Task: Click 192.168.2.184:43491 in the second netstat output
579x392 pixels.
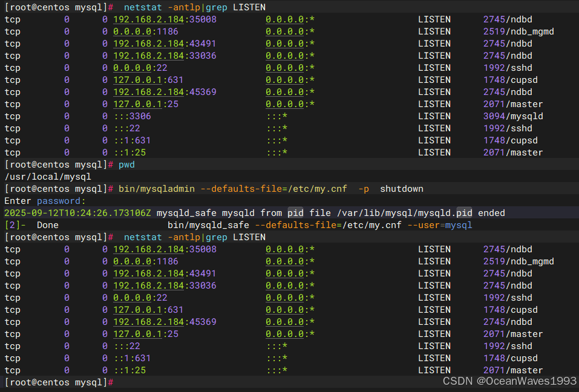Action: 165,273
